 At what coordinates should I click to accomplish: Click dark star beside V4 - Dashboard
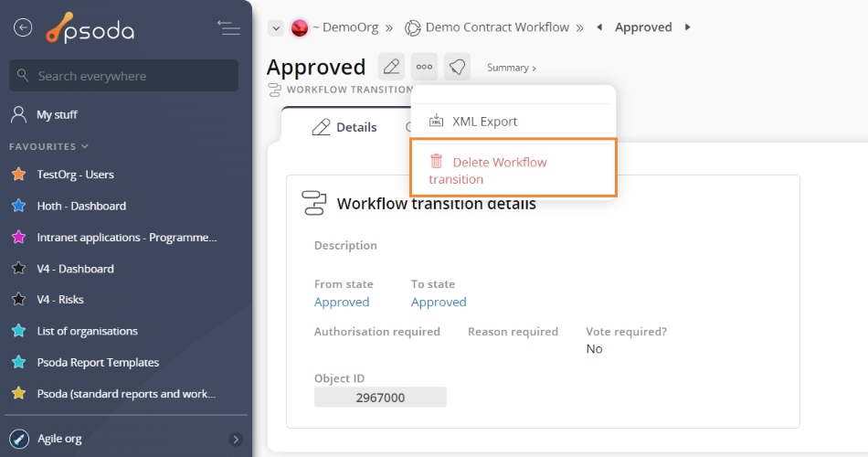tap(19, 268)
